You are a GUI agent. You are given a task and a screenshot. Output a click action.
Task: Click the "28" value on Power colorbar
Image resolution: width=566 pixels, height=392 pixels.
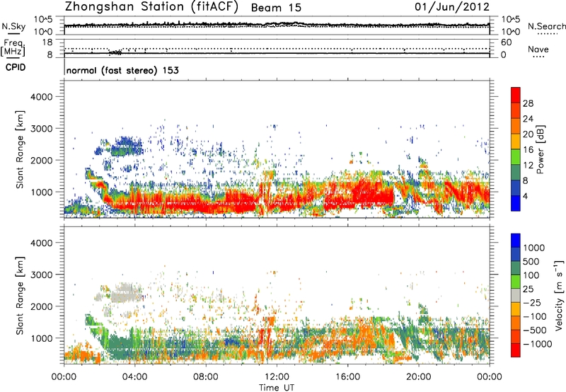point(528,103)
